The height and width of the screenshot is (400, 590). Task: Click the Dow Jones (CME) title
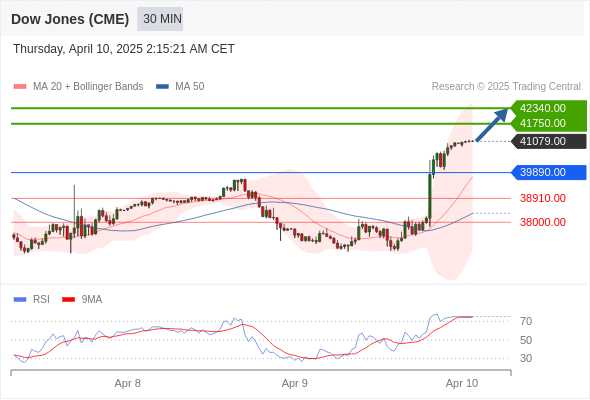point(70,19)
